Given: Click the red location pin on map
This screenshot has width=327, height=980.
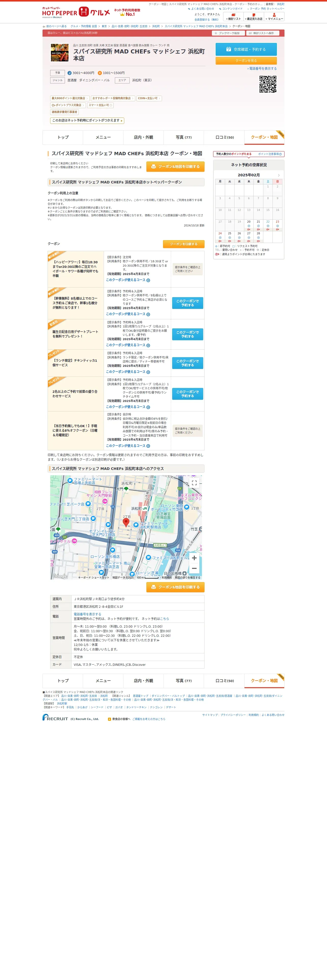Looking at the screenshot, I should [126, 522].
